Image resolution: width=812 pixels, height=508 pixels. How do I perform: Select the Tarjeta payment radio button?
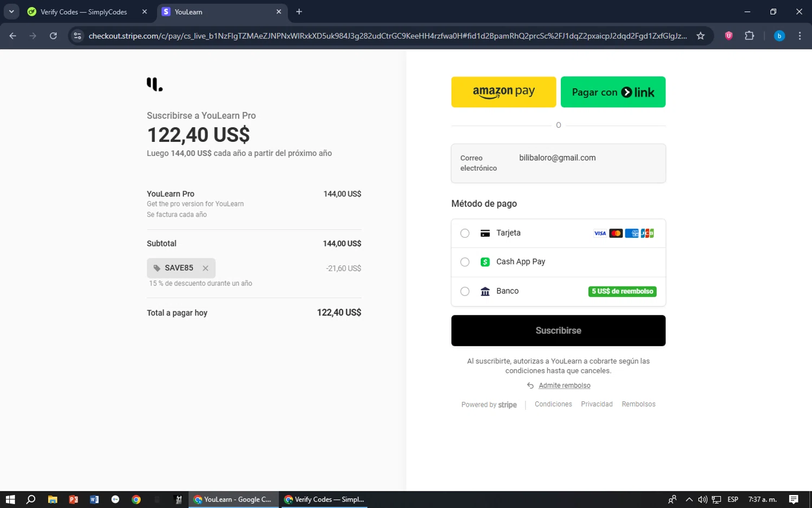click(x=464, y=233)
